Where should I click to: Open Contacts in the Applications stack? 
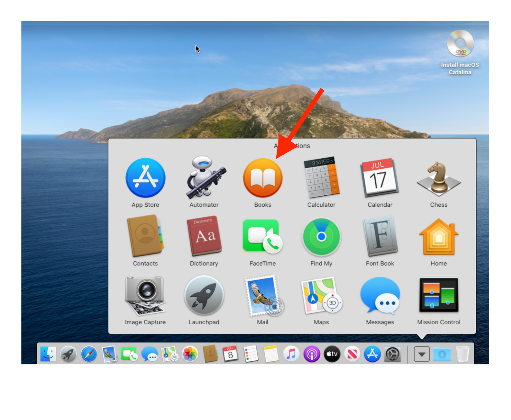[145, 236]
